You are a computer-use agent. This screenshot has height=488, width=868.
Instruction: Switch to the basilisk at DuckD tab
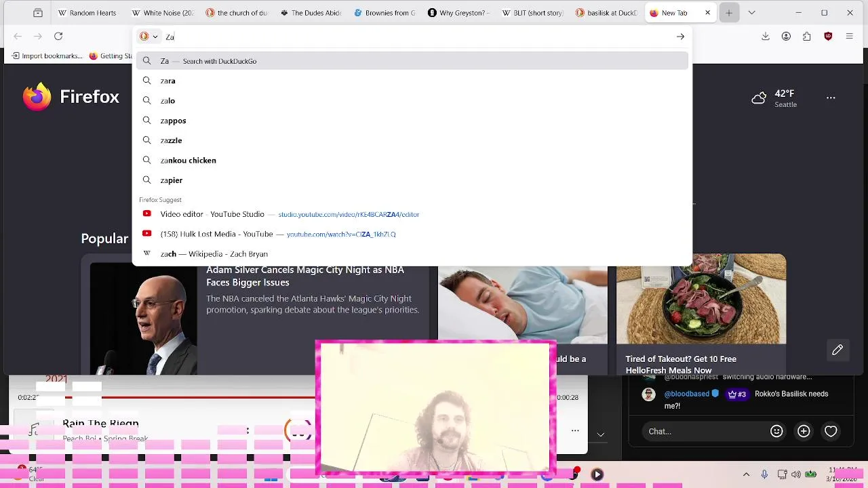(606, 13)
